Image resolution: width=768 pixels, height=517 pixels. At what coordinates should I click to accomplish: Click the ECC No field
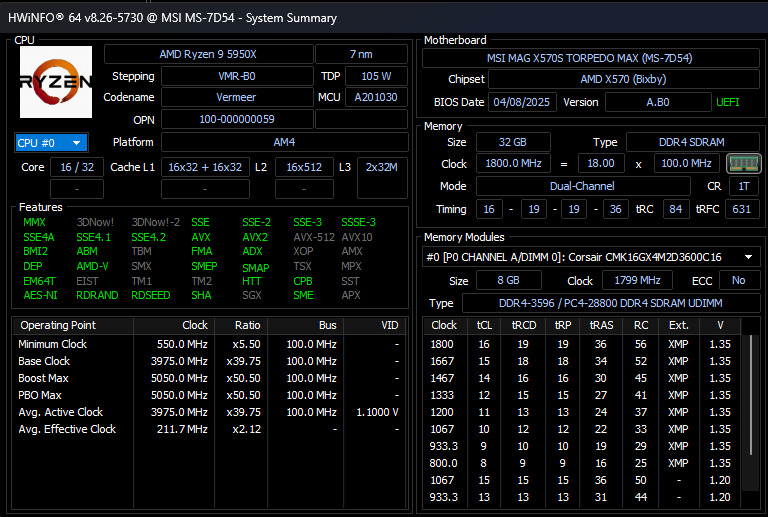pyautogui.click(x=739, y=281)
